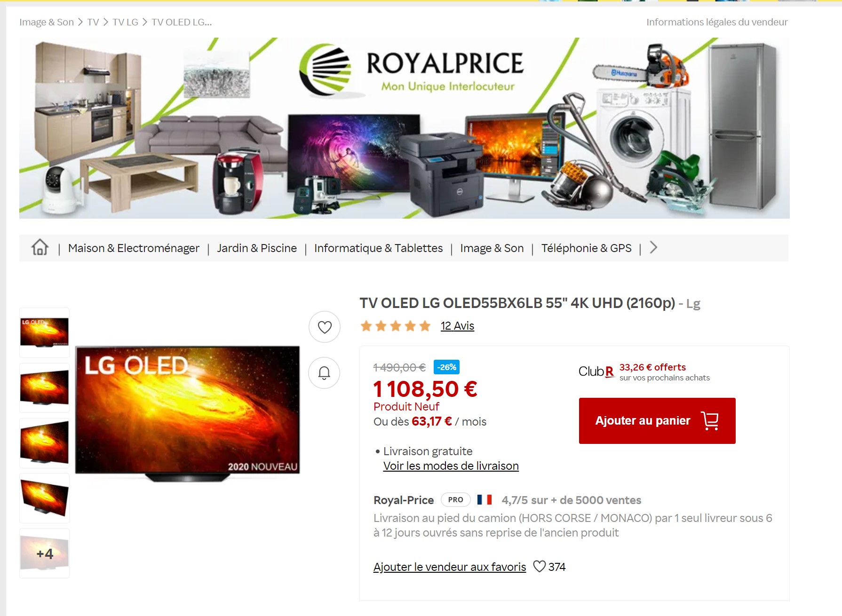This screenshot has height=616, width=842.
Task: Click Ajouter le vendeur aux favoris
Action: [450, 567]
